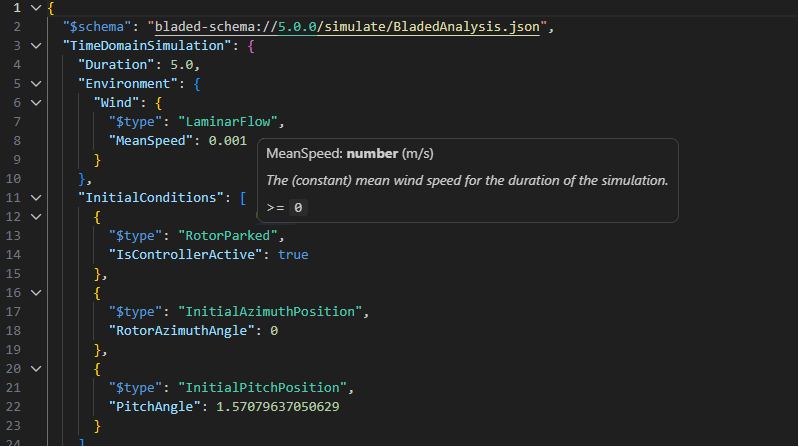Viewport: 799px width, 447px height.
Task: Click the "RotorParked" type string
Action: pos(231,236)
